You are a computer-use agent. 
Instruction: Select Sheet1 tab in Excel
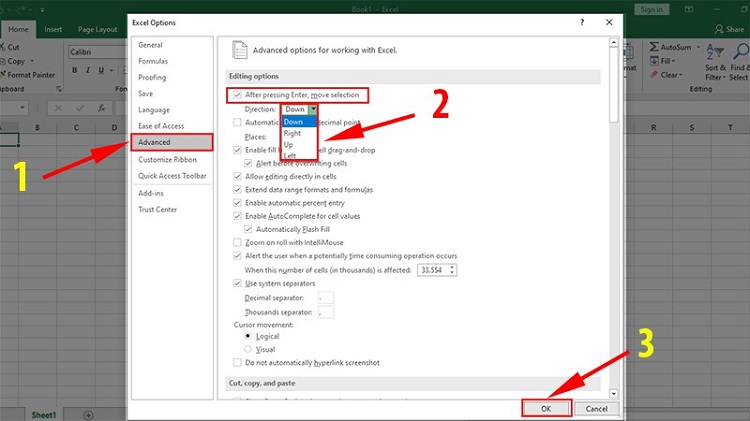(x=44, y=415)
